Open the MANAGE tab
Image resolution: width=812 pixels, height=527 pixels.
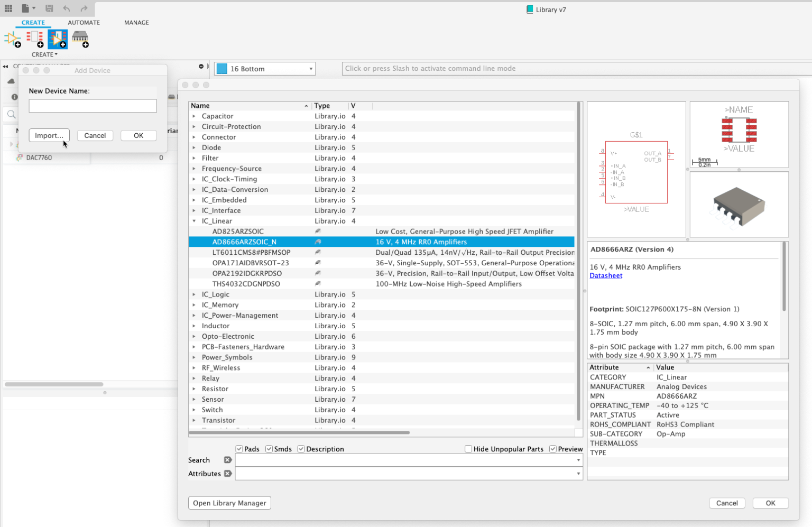click(x=136, y=22)
